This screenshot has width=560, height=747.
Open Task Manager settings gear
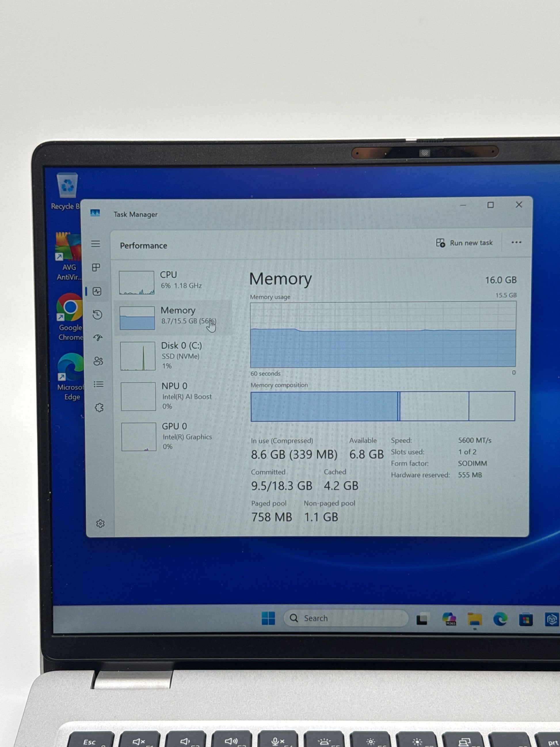click(100, 523)
